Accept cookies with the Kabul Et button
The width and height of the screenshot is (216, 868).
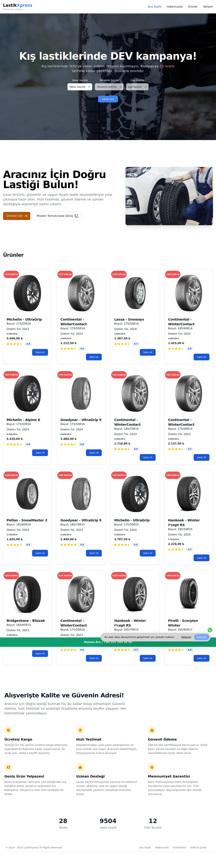pos(202,637)
